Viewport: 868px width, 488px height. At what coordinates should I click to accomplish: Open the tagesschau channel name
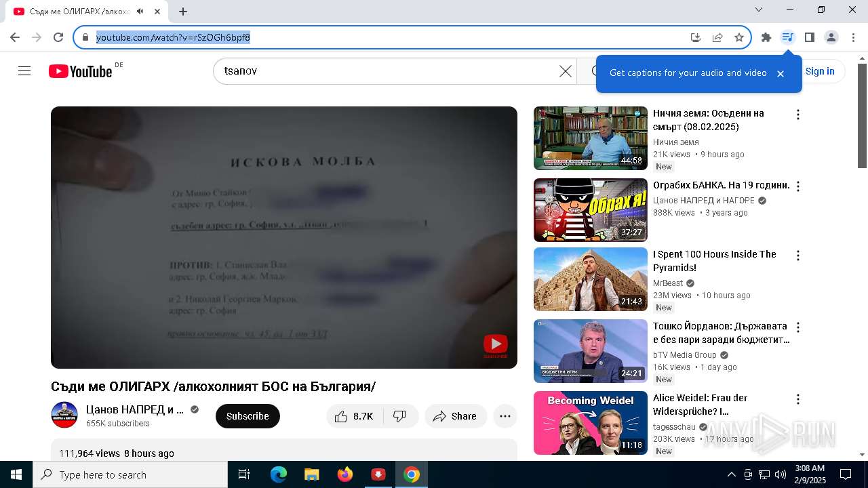point(674,427)
